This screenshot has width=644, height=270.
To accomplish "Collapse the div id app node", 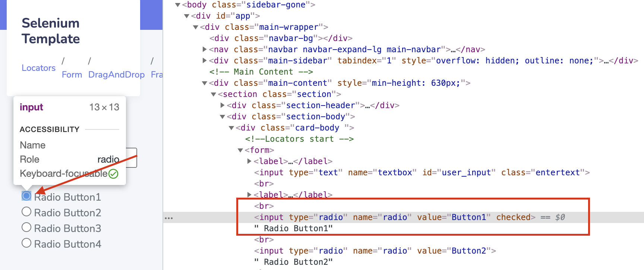I will coord(187,16).
